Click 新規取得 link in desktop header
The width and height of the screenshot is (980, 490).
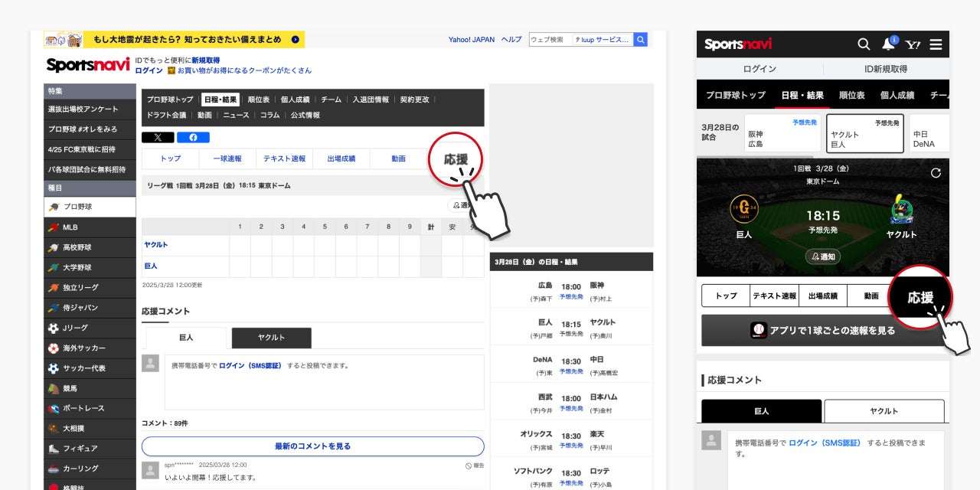[x=205, y=60]
